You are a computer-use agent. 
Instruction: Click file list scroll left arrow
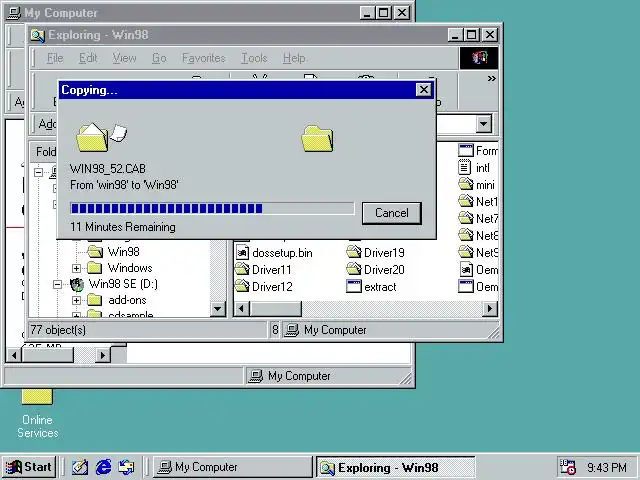click(242, 309)
